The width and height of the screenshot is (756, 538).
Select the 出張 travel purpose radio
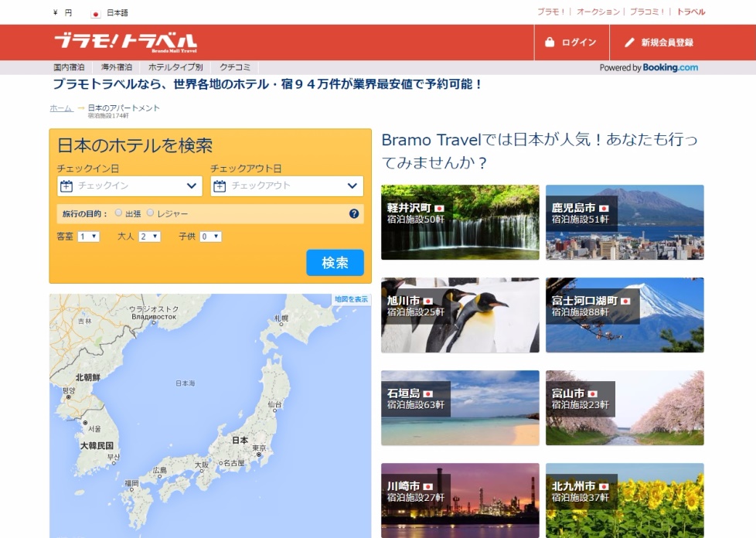pyautogui.click(x=118, y=213)
